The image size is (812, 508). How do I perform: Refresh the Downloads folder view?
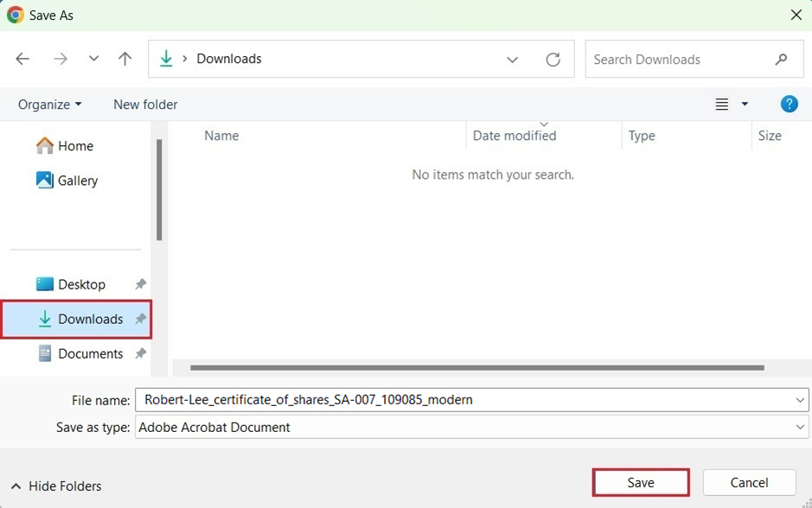pyautogui.click(x=553, y=59)
